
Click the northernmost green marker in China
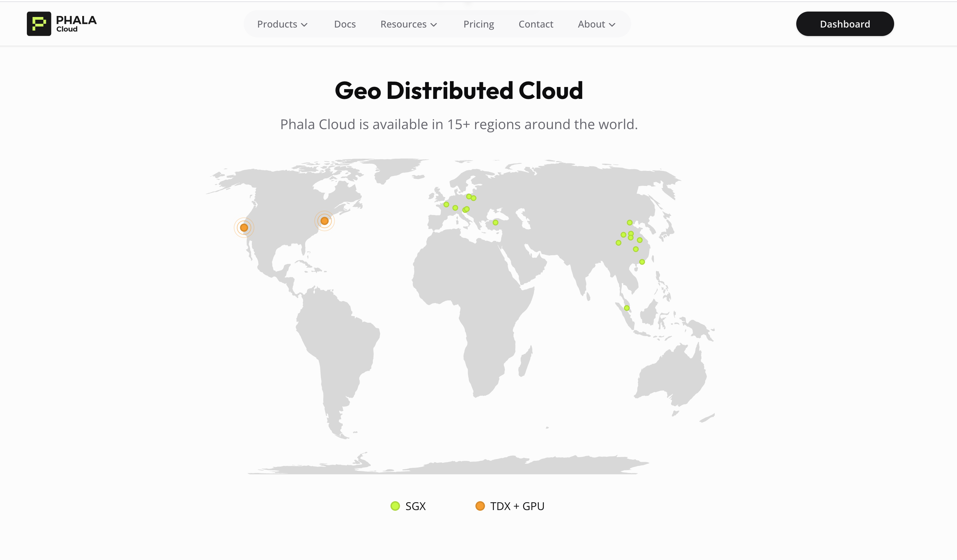pos(629,223)
